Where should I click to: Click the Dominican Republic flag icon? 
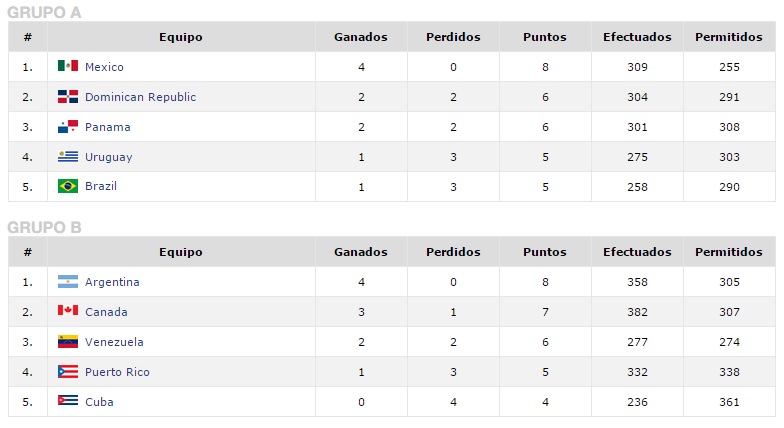(x=68, y=97)
